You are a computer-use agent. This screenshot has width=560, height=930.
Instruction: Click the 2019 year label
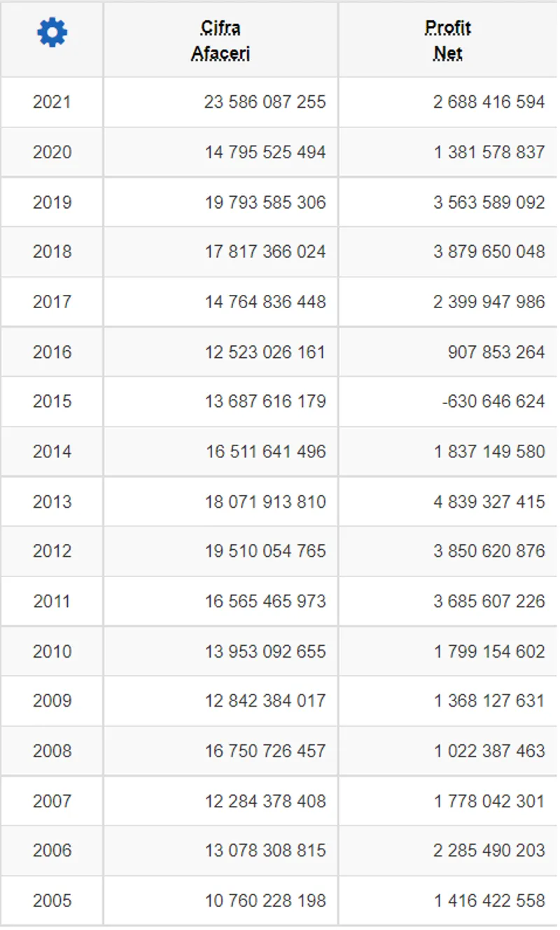(x=52, y=202)
